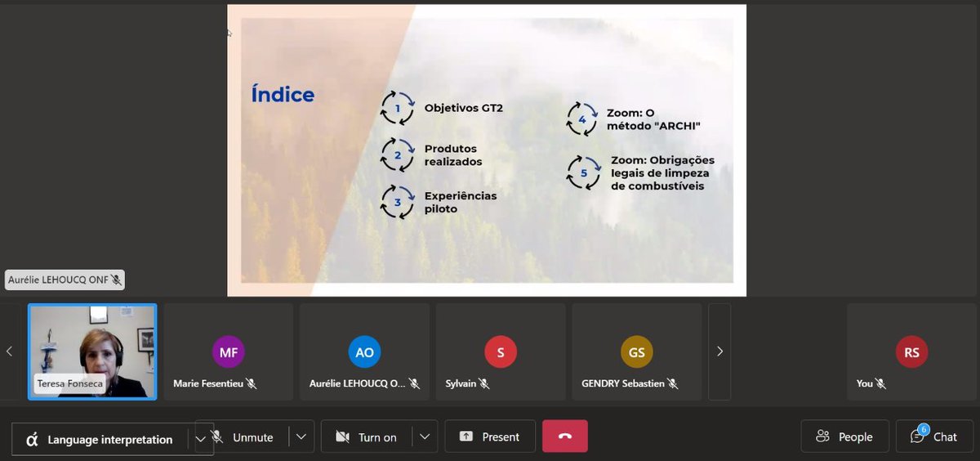Click the text Zoom: O método "ARCHI"
This screenshot has width=980, height=461.
[x=654, y=119]
